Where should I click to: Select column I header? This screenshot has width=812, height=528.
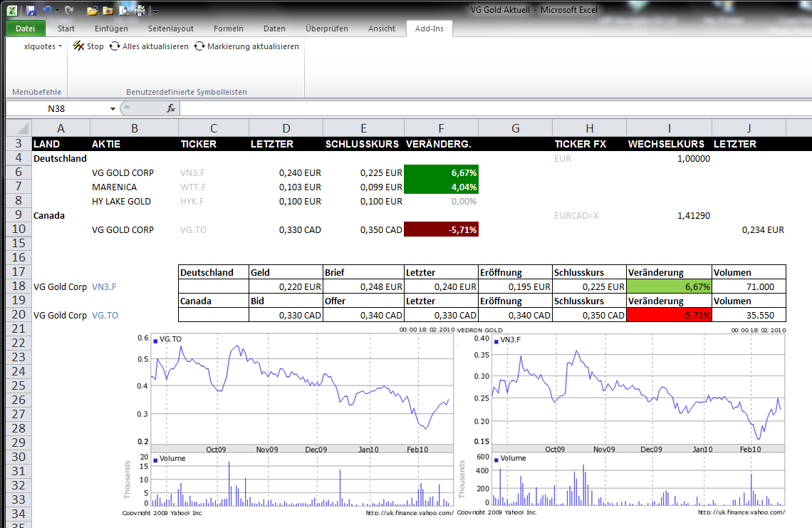669,128
